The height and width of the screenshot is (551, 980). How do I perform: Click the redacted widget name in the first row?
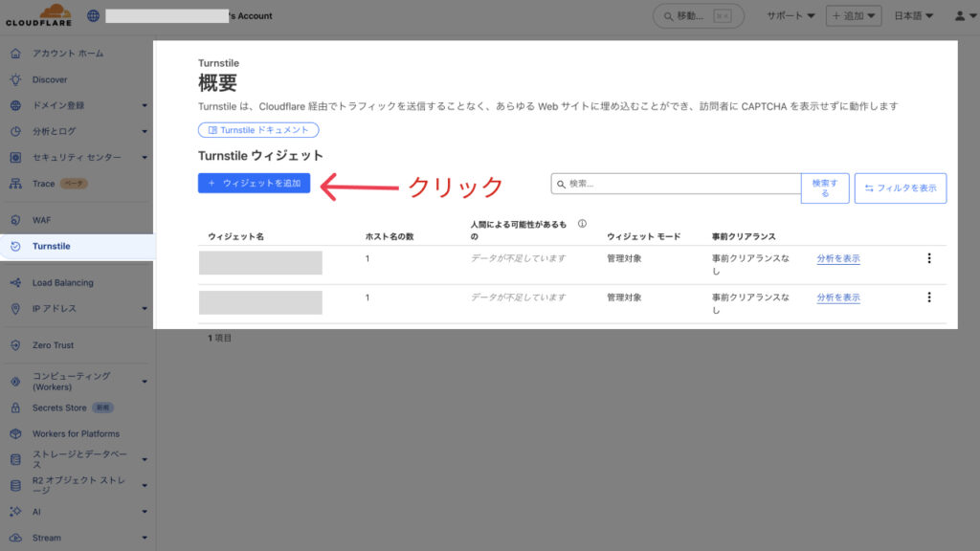tap(260, 263)
